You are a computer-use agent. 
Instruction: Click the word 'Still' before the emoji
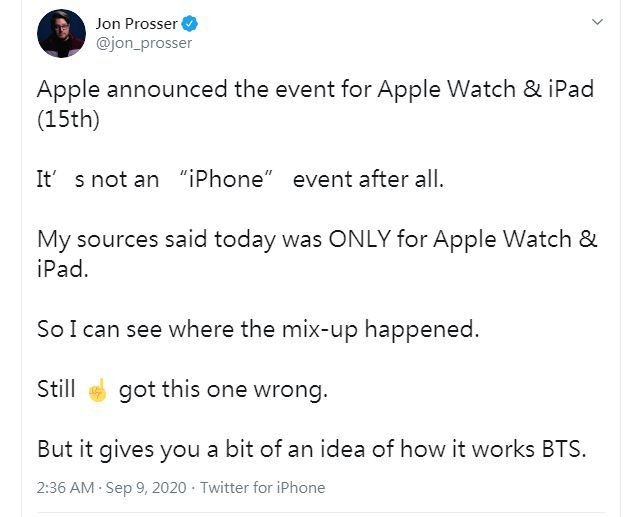coord(56,390)
